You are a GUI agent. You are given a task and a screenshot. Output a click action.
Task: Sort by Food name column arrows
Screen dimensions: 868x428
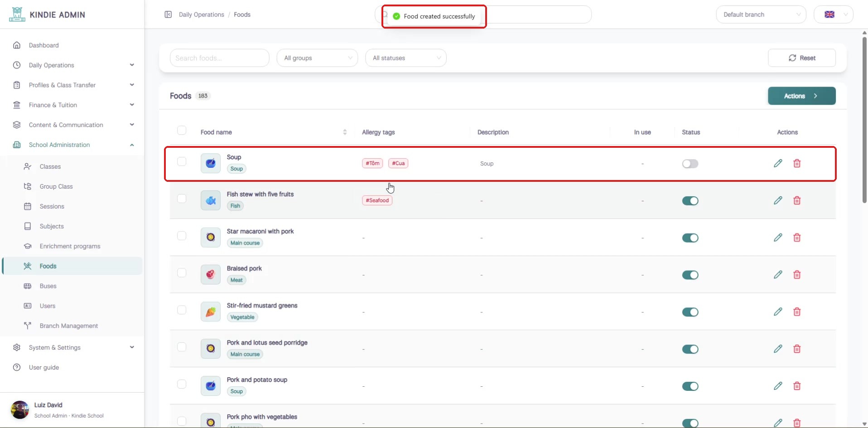[345, 132]
